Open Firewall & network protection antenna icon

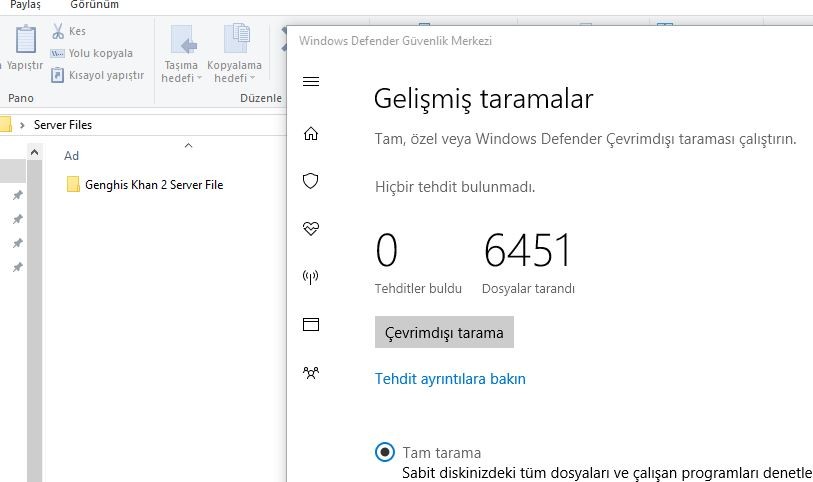pyautogui.click(x=311, y=277)
